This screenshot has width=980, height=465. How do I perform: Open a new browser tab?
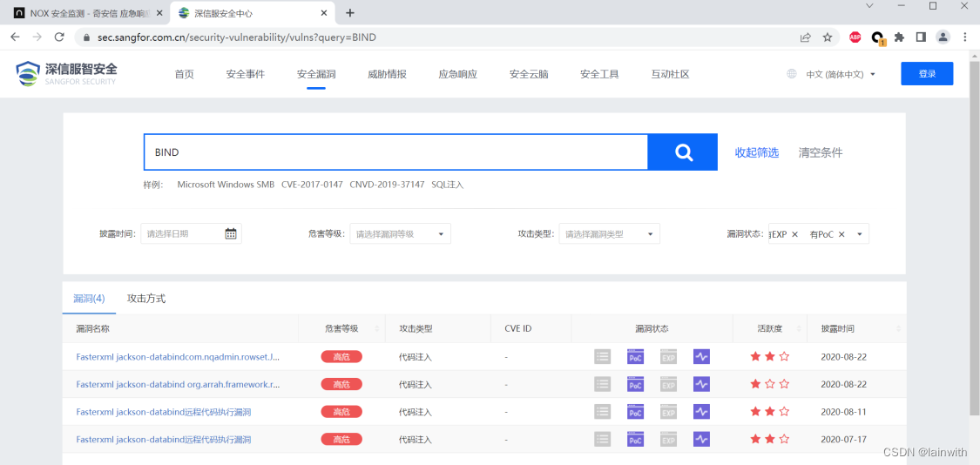tap(350, 12)
